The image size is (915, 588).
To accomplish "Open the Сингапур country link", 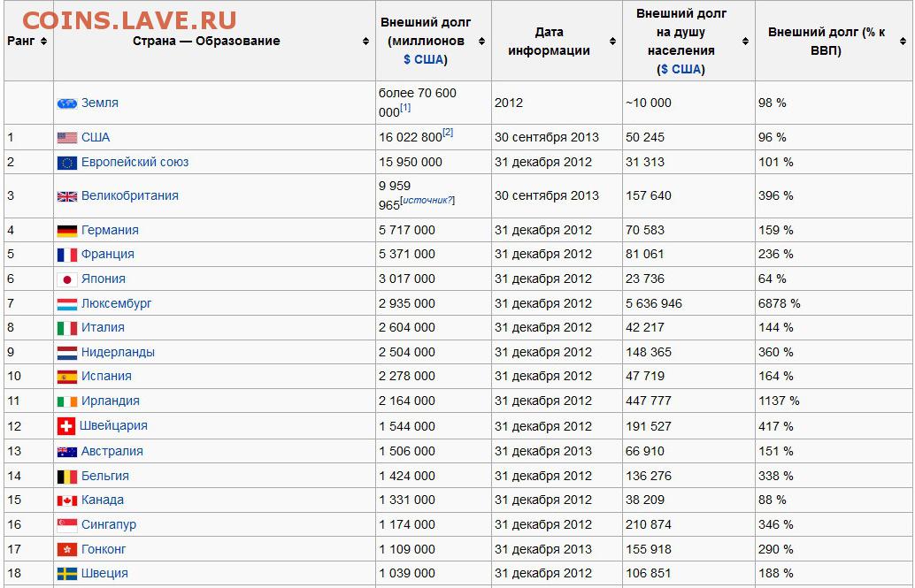I will 109,524.
